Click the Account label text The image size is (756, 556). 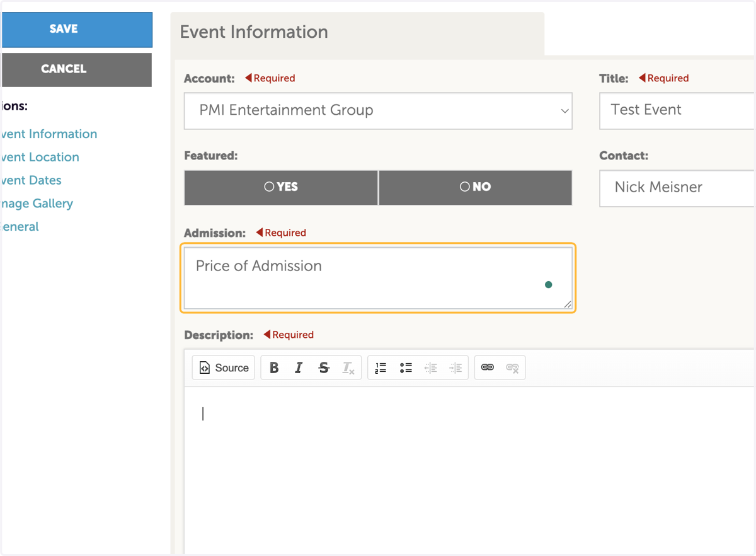(209, 79)
